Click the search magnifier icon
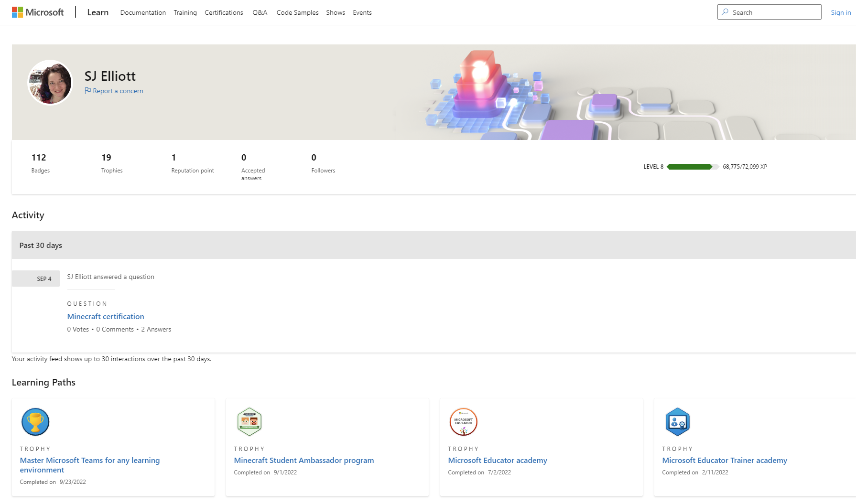 pos(726,12)
